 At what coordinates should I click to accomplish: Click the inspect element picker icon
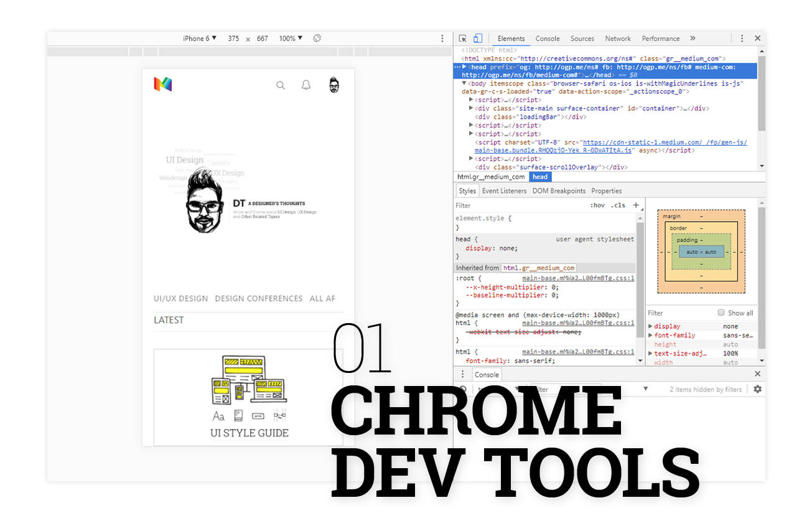463,39
